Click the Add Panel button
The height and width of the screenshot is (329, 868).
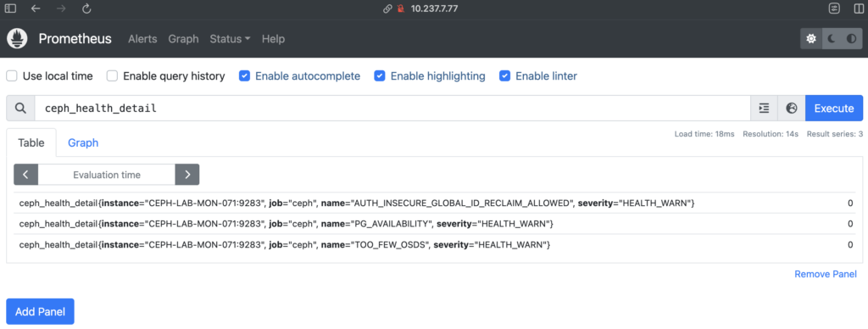pos(40,311)
